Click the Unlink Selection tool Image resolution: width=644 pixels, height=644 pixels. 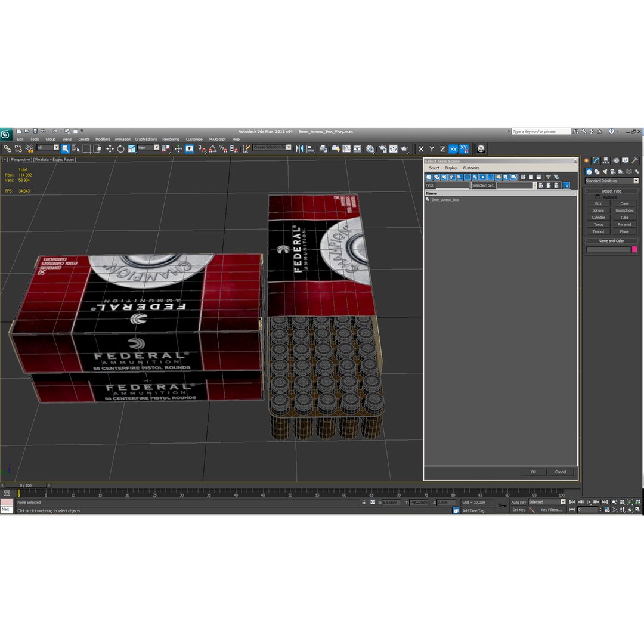click(18, 148)
